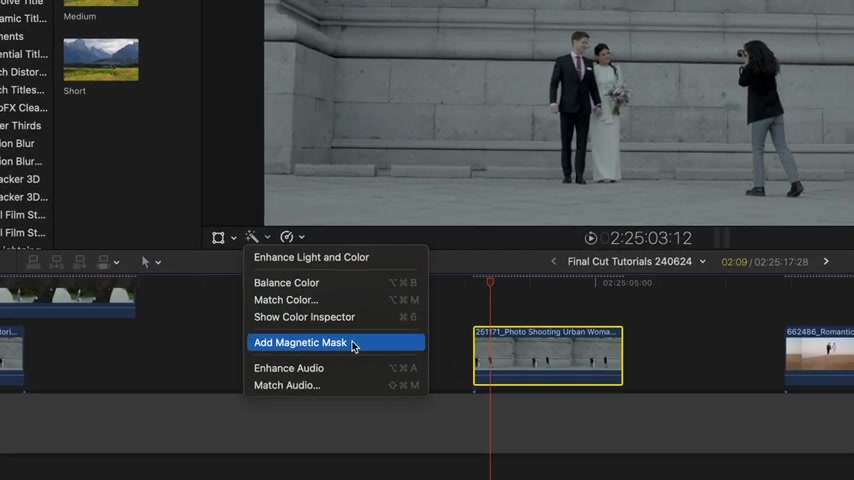Select the 662486_Romantic clip on timeline
This screenshot has width=854, height=480.
click(x=820, y=356)
